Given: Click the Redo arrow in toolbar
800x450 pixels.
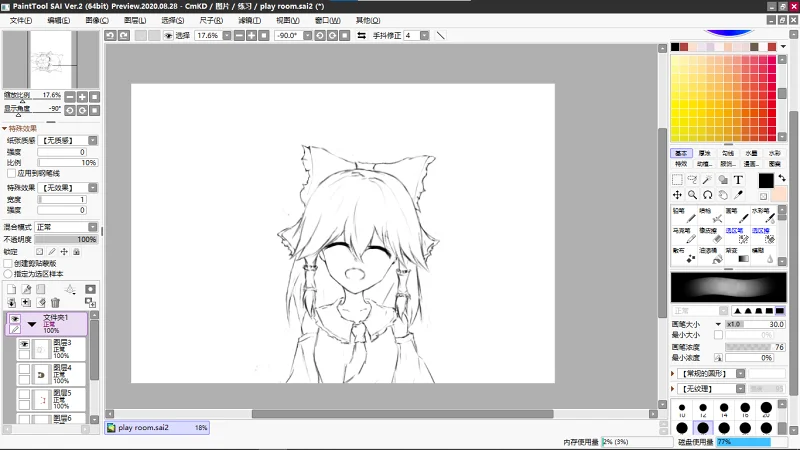Looking at the screenshot, I should pyautogui.click(x=124, y=35).
